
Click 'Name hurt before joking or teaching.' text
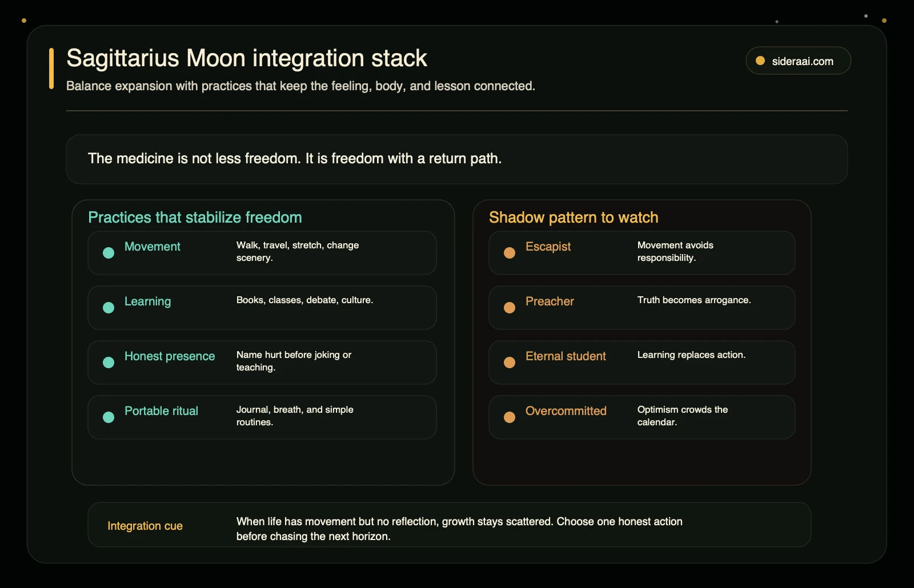coord(294,361)
